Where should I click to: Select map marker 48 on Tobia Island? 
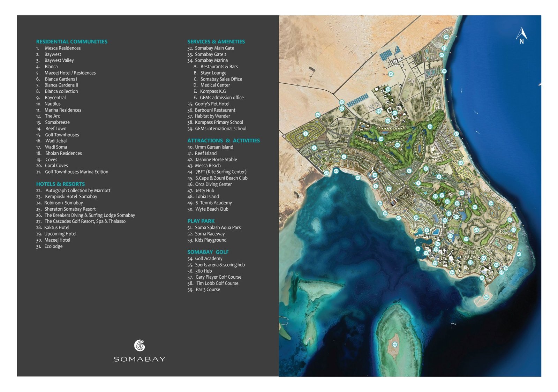click(x=395, y=345)
